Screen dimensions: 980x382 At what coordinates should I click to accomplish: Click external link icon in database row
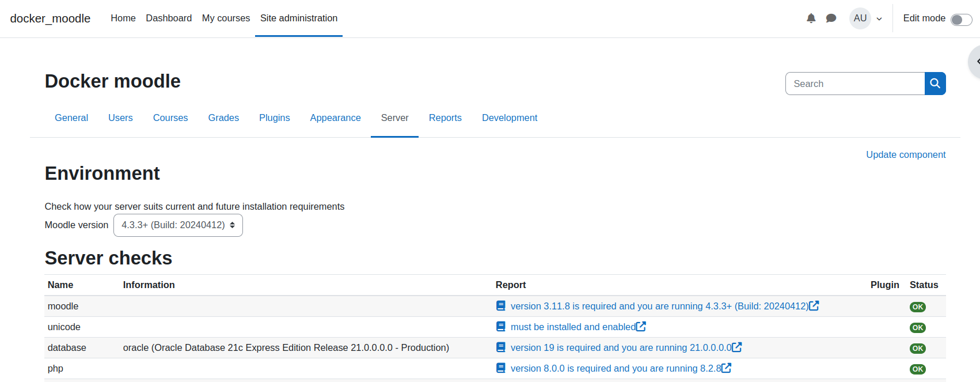(x=737, y=347)
